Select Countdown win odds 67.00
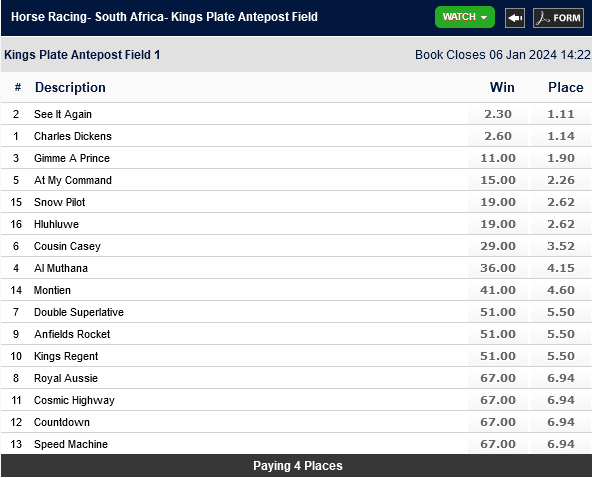The height and width of the screenshot is (478, 592). pyautogui.click(x=498, y=422)
